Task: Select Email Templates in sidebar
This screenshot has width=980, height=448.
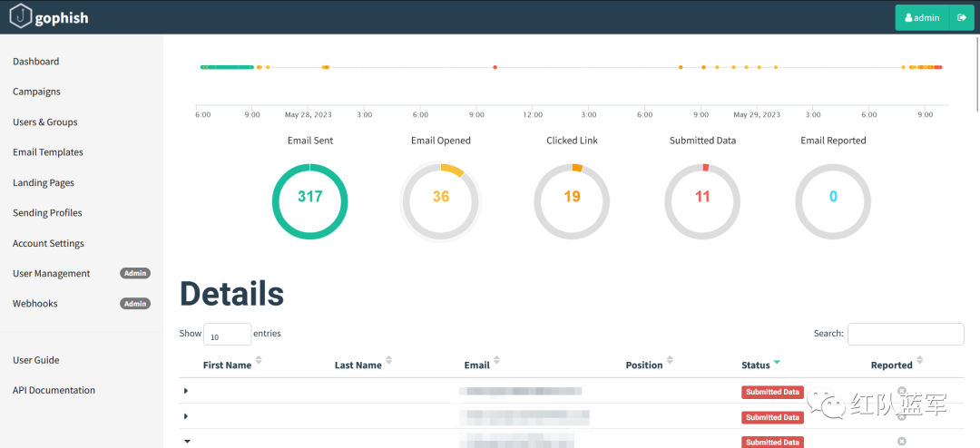Action: coord(48,151)
